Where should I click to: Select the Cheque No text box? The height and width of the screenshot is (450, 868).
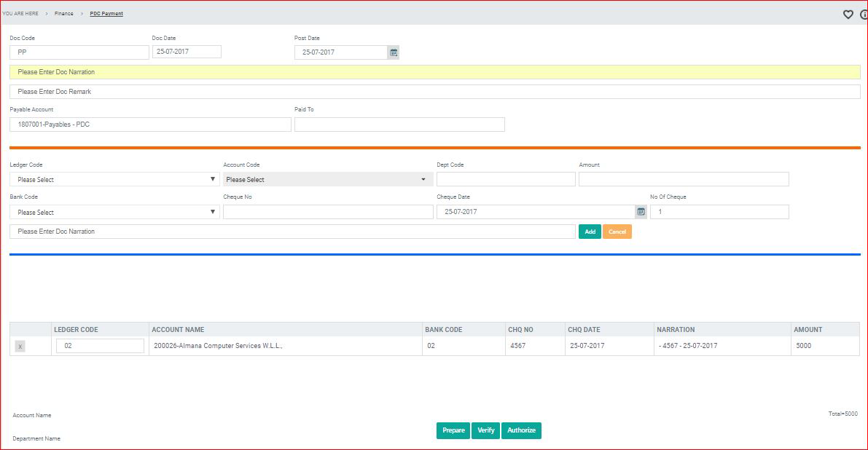(x=328, y=212)
